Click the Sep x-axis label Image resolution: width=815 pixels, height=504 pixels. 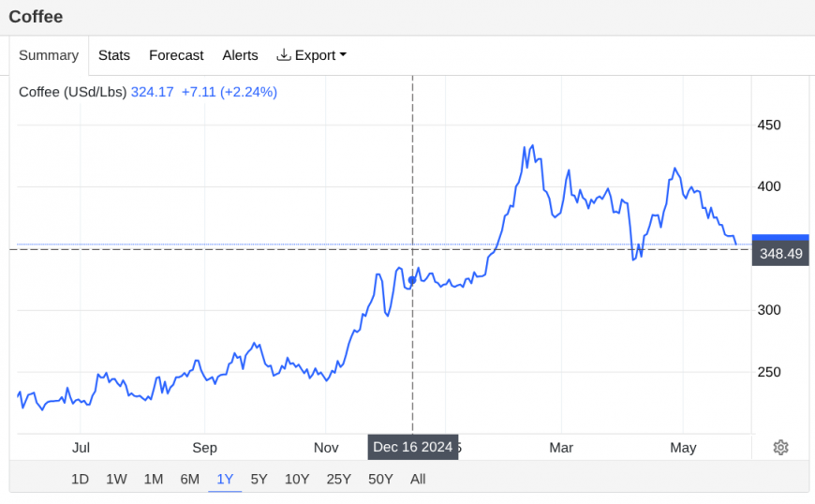point(205,448)
